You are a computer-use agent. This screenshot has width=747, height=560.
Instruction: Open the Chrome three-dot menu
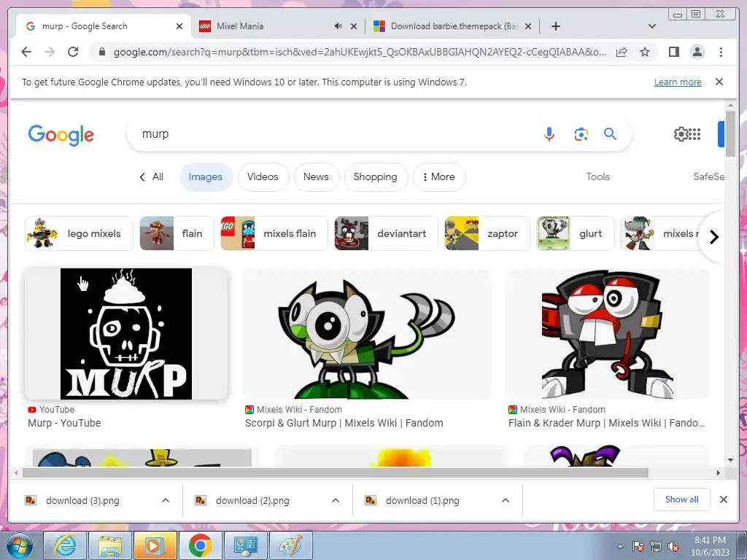coord(721,52)
